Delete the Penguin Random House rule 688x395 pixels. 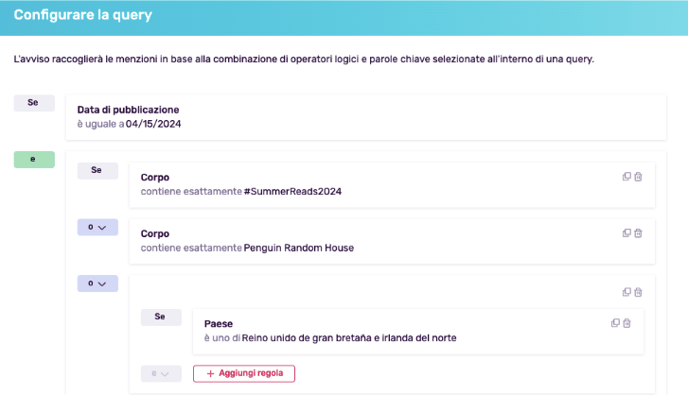pyautogui.click(x=638, y=233)
